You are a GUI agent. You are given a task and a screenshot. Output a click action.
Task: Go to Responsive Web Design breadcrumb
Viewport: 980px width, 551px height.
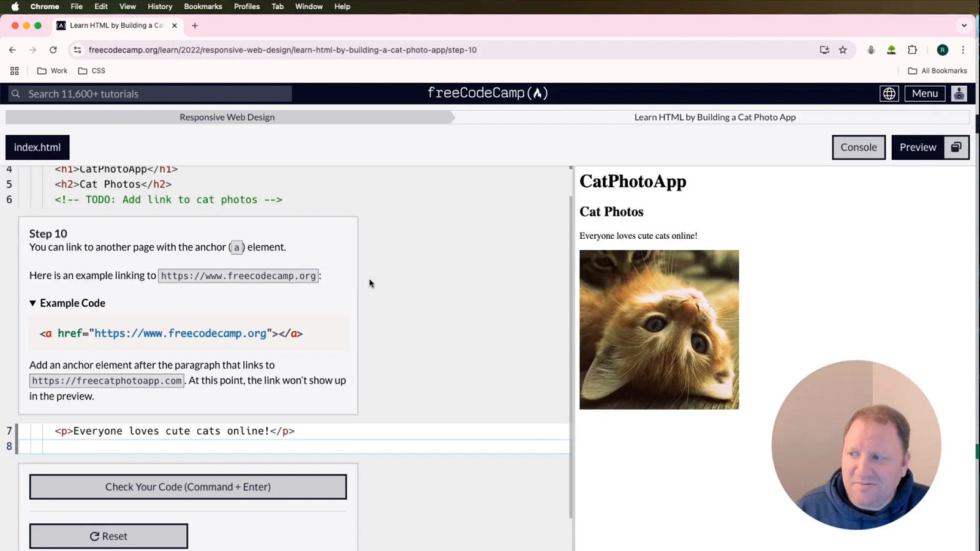tap(227, 117)
